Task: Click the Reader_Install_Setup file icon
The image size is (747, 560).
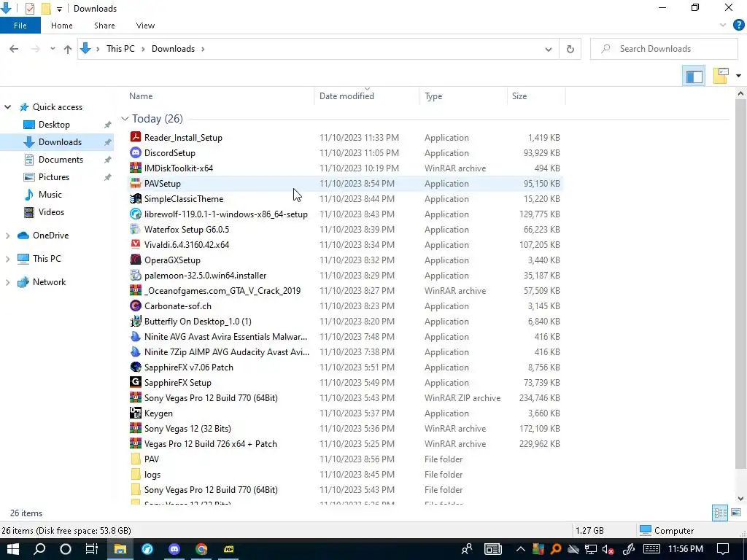Action: (x=136, y=137)
